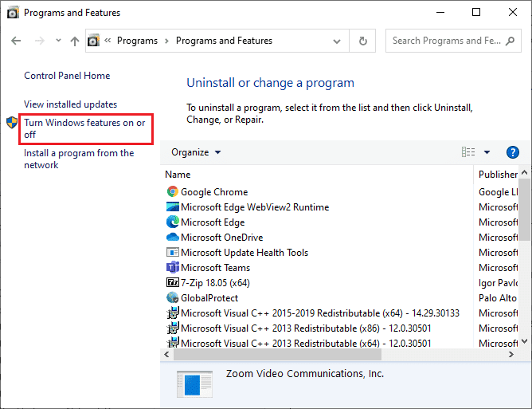Click the Programs breadcrumb
The width and height of the screenshot is (532, 409).
[137, 41]
